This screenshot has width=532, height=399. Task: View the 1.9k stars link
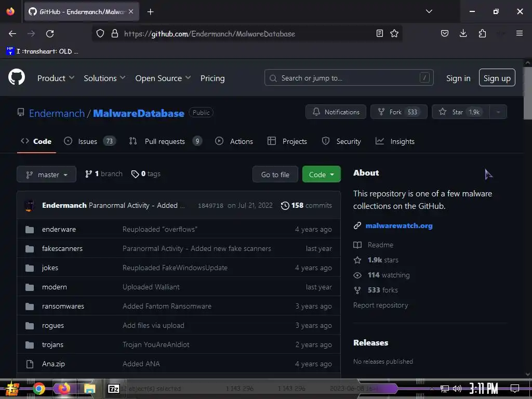(x=383, y=260)
